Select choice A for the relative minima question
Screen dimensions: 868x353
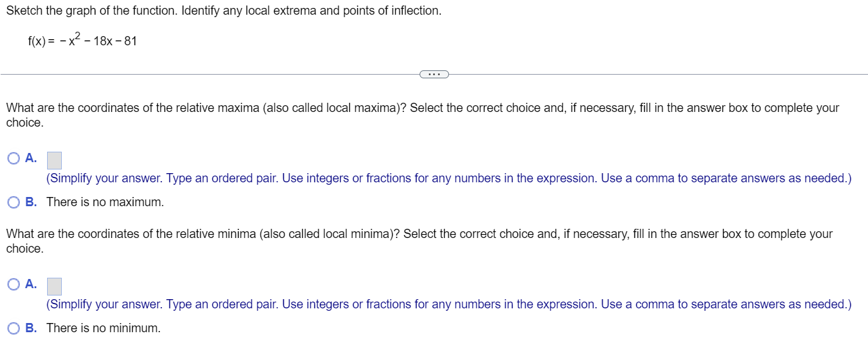coord(13,284)
